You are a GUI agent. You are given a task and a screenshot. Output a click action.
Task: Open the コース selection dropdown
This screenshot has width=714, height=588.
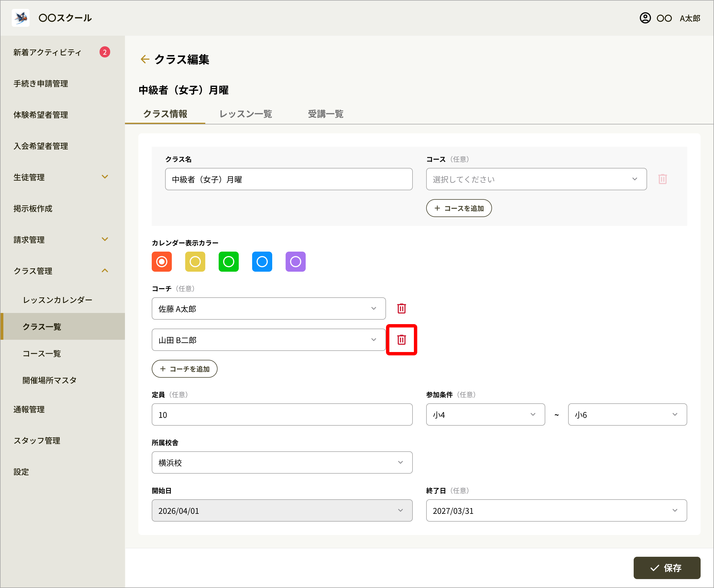(x=536, y=179)
